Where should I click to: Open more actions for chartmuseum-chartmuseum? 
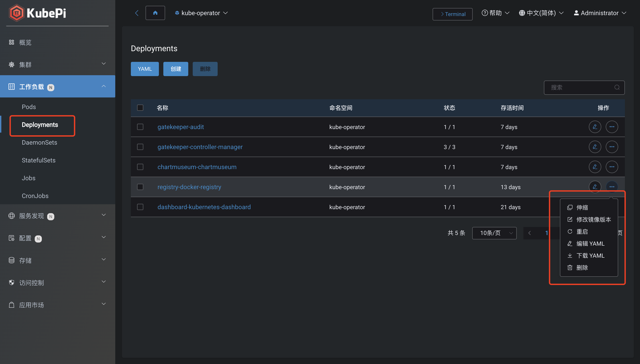(612, 167)
